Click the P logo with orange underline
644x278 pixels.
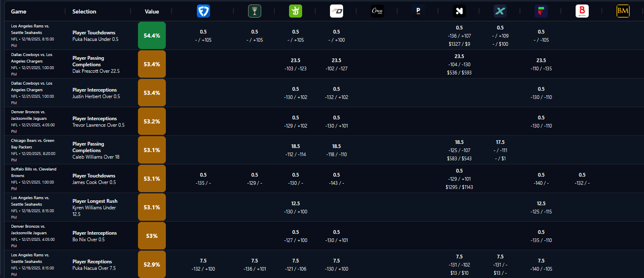tap(418, 11)
